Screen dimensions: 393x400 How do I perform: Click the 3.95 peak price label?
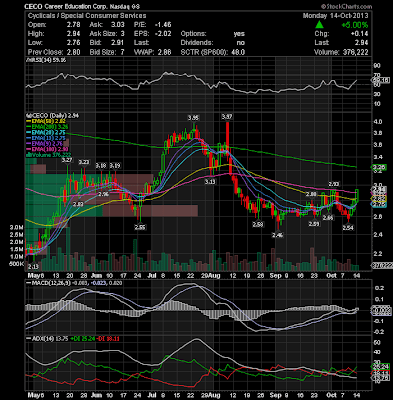[x=193, y=118]
